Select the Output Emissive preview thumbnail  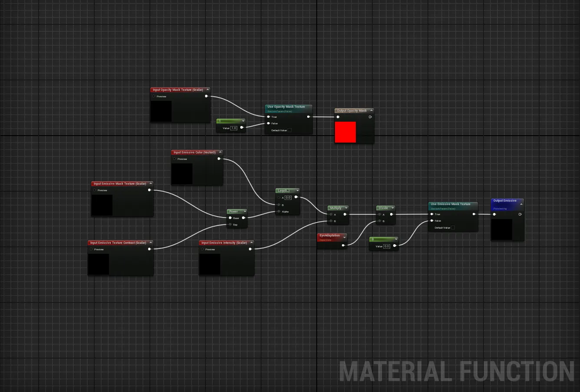click(x=502, y=229)
